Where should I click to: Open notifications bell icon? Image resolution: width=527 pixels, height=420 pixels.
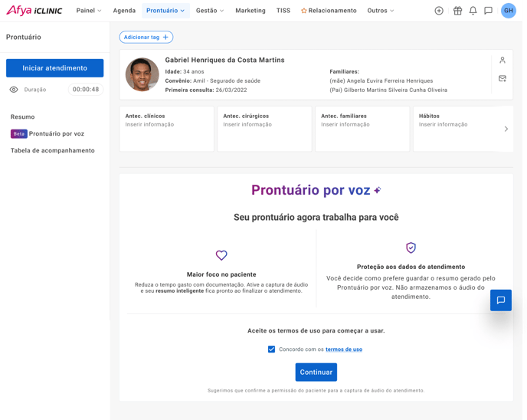click(473, 11)
